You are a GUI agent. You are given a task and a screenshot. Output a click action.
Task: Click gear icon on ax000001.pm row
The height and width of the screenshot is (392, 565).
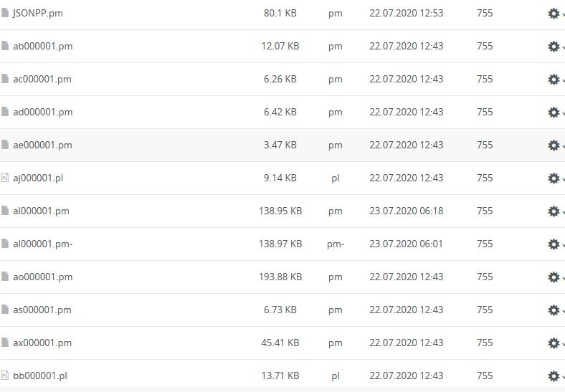point(554,343)
